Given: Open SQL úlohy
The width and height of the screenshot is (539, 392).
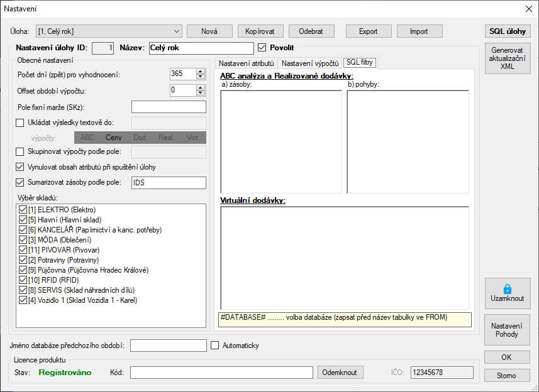Looking at the screenshot, I should 507,31.
